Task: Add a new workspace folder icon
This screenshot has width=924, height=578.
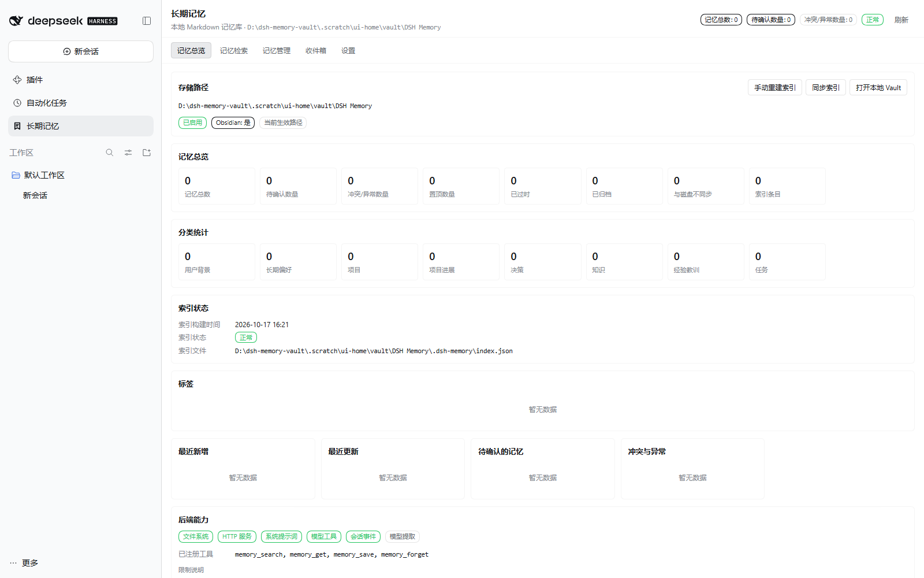Action: pyautogui.click(x=147, y=153)
